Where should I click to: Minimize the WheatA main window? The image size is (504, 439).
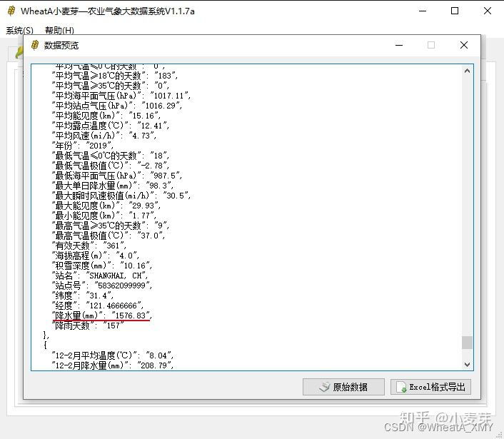(423, 11)
